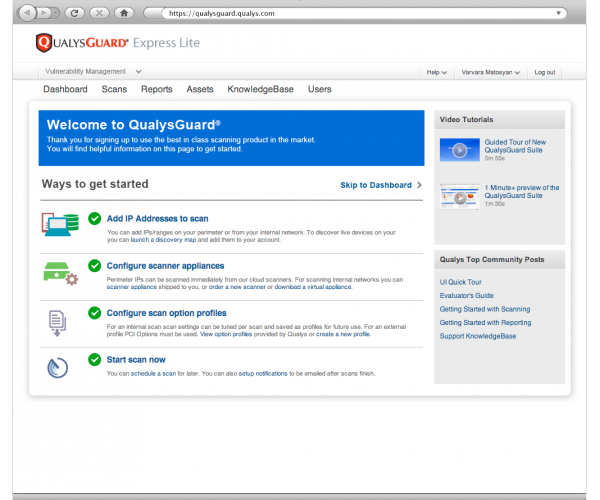Expand the Vulnerability Management module dropdown
This screenshot has height=500, width=600.
click(x=139, y=72)
